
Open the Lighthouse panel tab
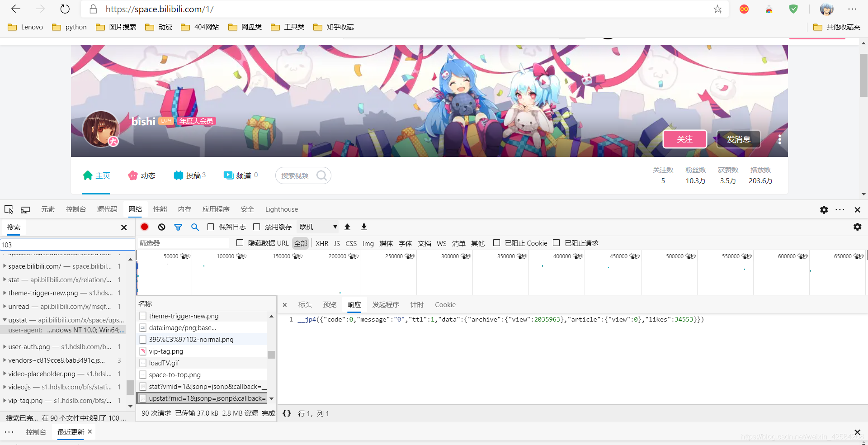pos(282,209)
